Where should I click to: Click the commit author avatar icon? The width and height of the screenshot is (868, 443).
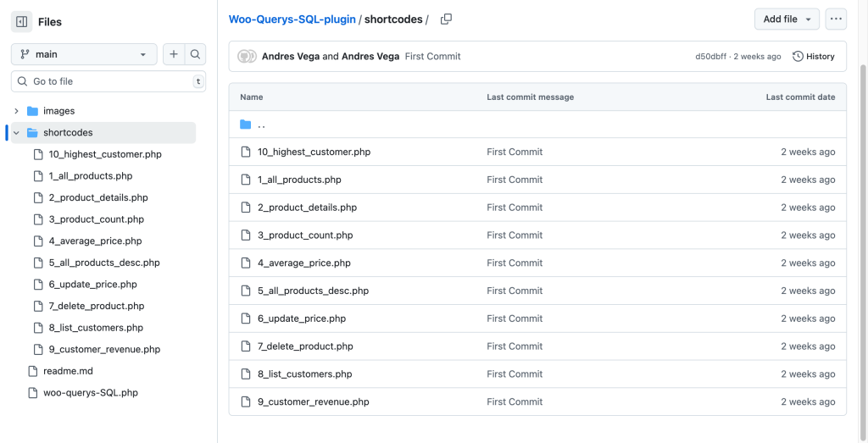(x=247, y=57)
